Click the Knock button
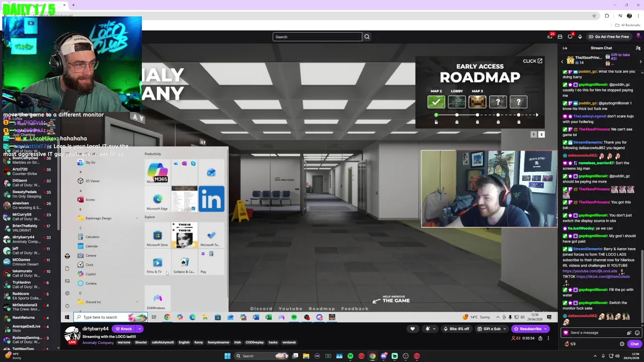644x362 pixels. pyautogui.click(x=123, y=329)
